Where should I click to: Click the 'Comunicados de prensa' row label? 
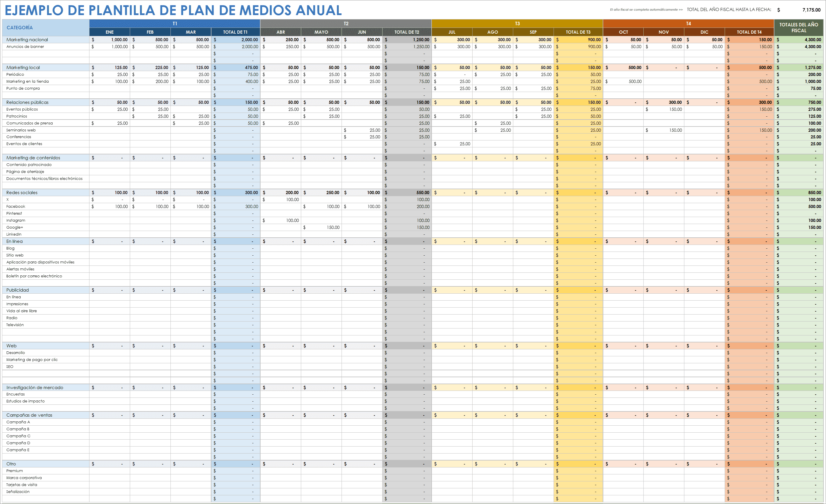[x=30, y=123]
